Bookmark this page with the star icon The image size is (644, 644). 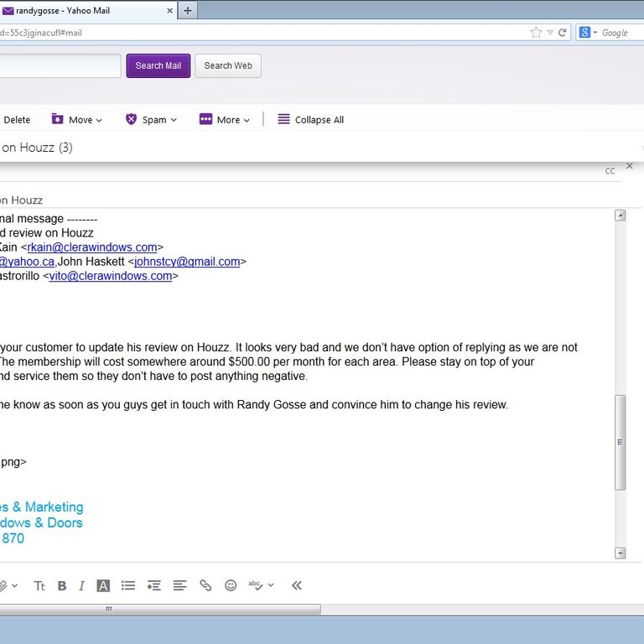[536, 33]
